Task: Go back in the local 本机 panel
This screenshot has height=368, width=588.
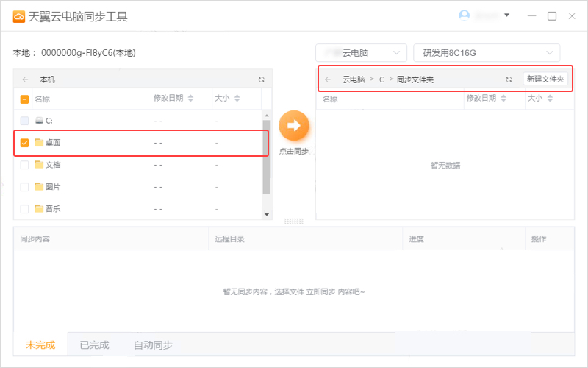Action: pos(25,79)
